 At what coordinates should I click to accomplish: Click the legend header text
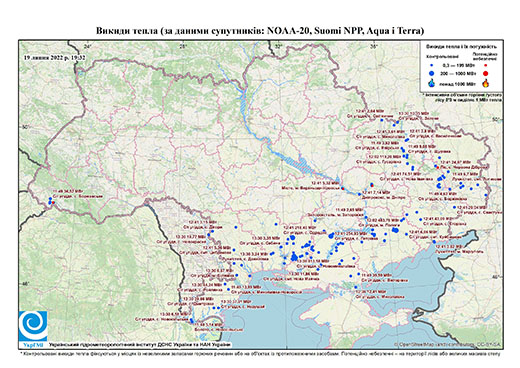(x=461, y=47)
